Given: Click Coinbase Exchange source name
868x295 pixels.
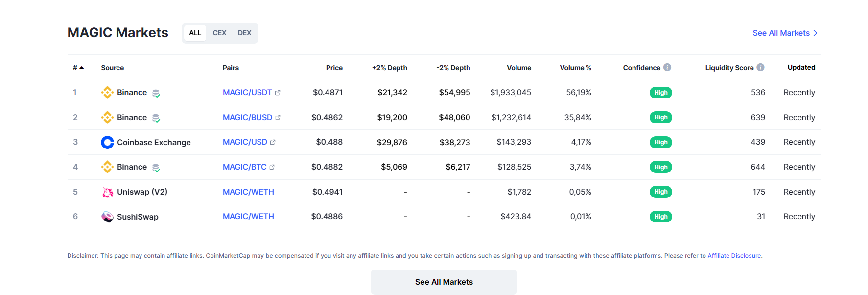Looking at the screenshot, I should 154,142.
